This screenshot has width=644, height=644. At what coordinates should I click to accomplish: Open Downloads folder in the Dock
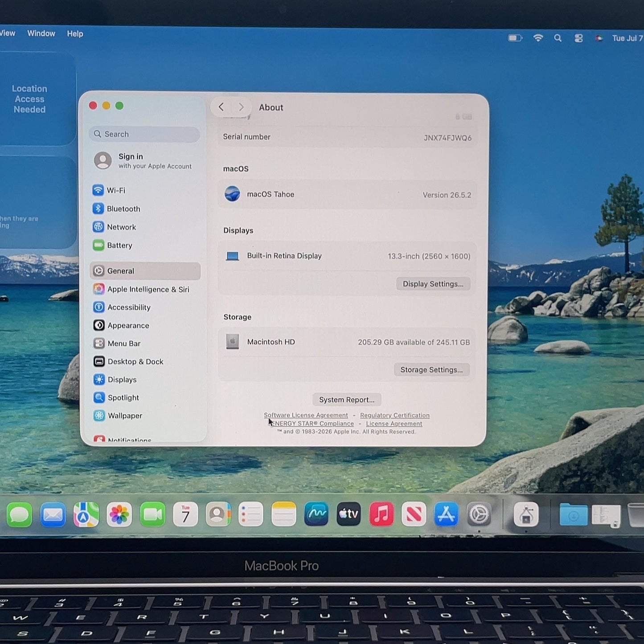coord(573,515)
